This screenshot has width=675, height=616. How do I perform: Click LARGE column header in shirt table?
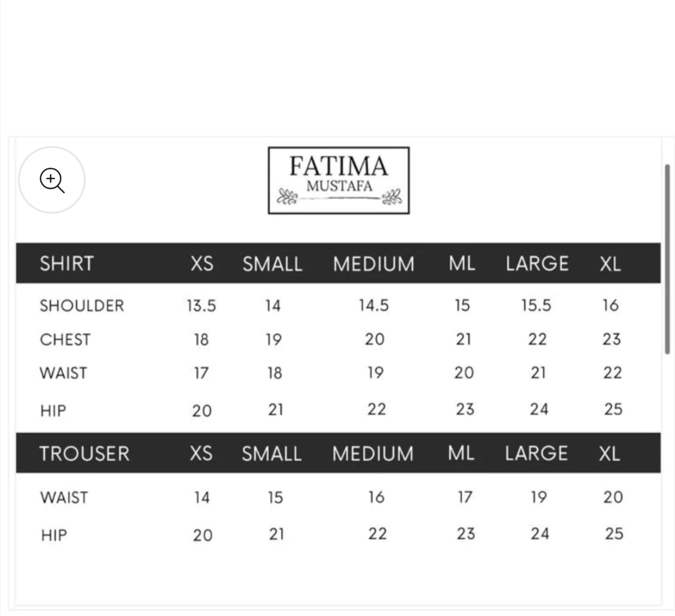tap(537, 264)
